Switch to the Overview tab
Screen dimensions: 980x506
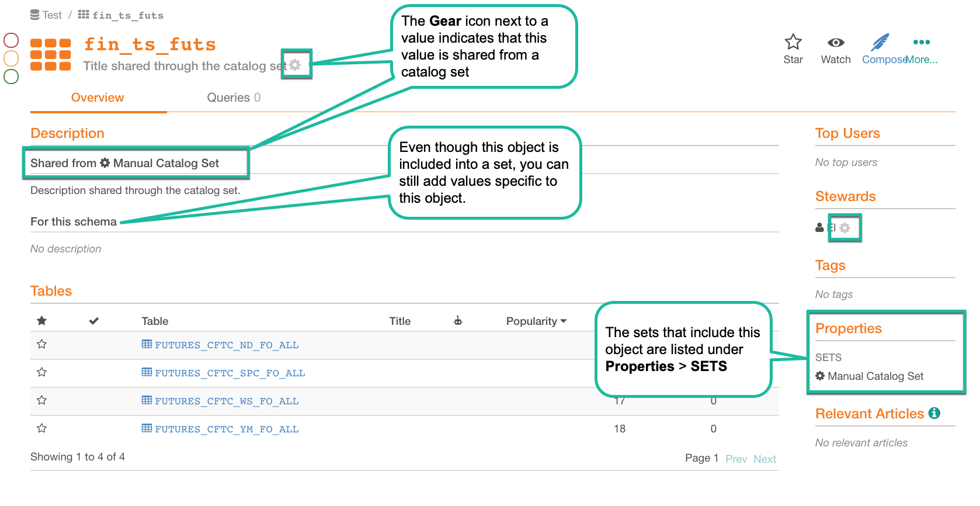(x=98, y=98)
